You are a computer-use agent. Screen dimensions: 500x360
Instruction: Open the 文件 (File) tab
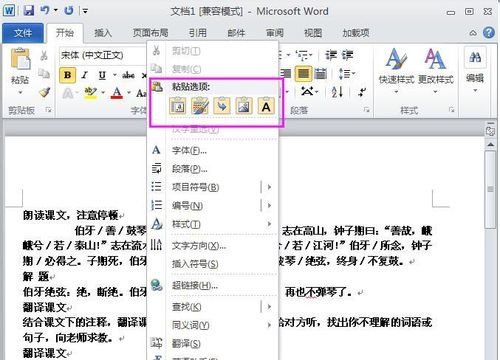[x=23, y=33]
